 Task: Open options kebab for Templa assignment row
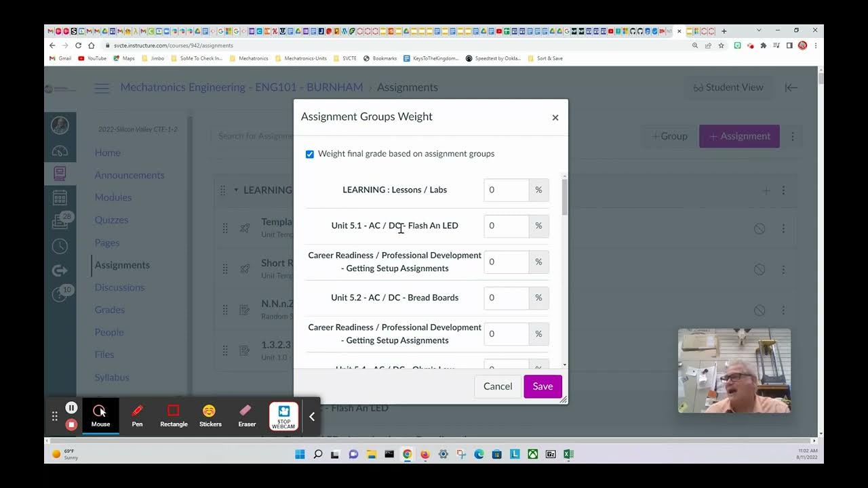coord(783,229)
